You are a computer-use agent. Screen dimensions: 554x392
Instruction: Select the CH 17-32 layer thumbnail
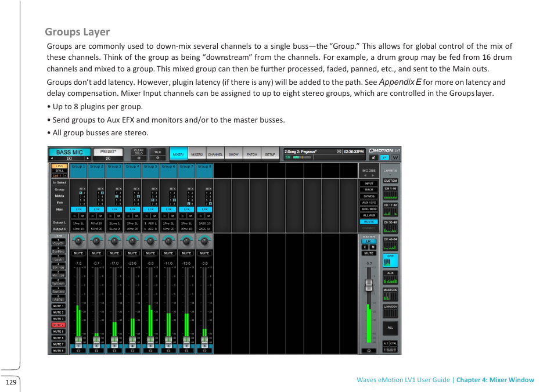click(390, 210)
